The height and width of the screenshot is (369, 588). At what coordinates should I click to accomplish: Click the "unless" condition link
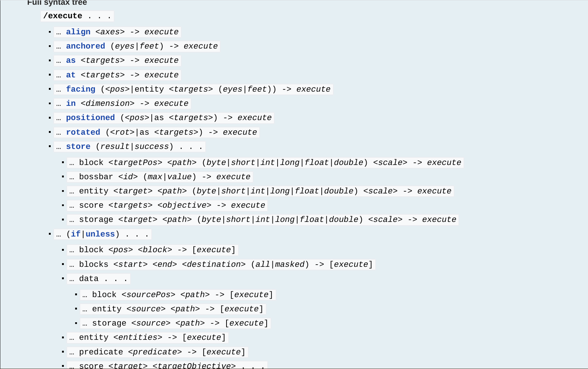point(100,234)
